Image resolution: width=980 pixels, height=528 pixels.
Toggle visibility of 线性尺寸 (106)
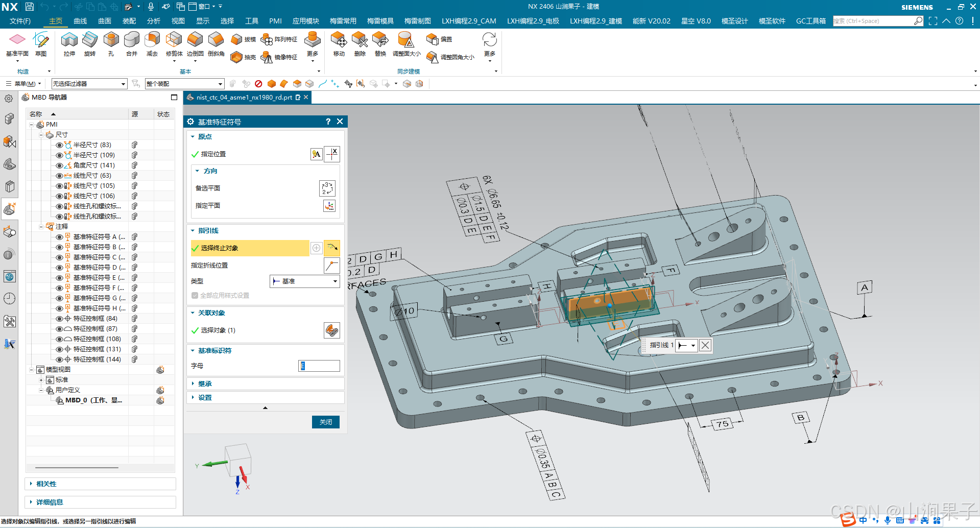pos(59,196)
